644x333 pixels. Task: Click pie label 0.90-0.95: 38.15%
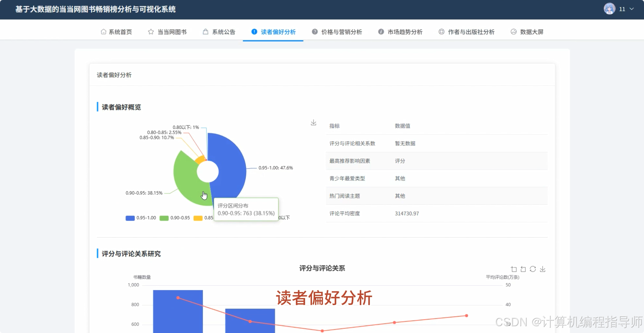tap(144, 193)
